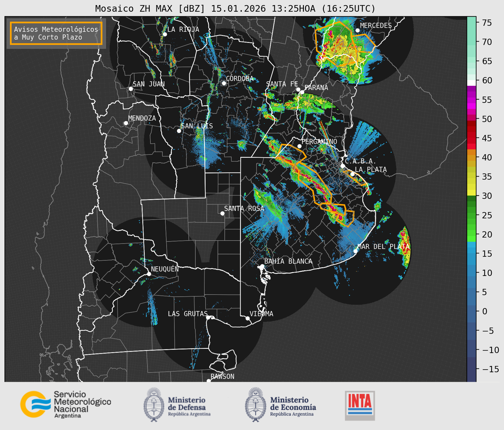This screenshot has height=430, width=504.
Task: Click the white 60 dBZ swatch on the scale
Action: pyautogui.click(x=471, y=83)
